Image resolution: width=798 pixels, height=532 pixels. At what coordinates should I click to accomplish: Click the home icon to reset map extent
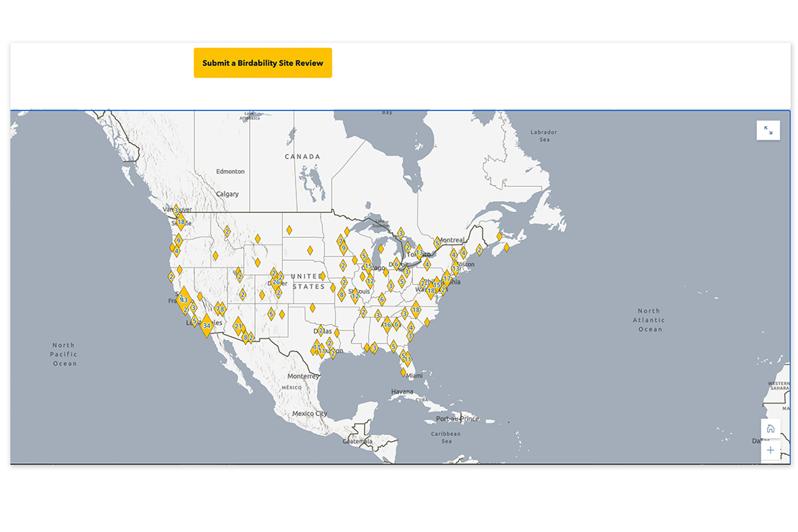click(x=770, y=428)
